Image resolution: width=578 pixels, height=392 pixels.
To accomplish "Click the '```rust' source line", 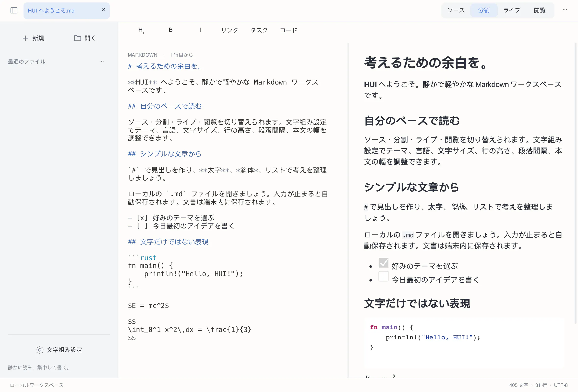I will click(x=142, y=258).
